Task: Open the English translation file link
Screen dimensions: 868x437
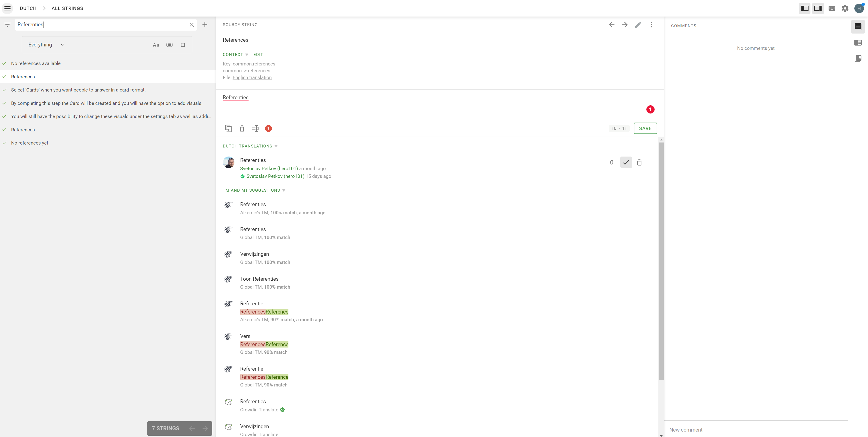Action: 252,77
